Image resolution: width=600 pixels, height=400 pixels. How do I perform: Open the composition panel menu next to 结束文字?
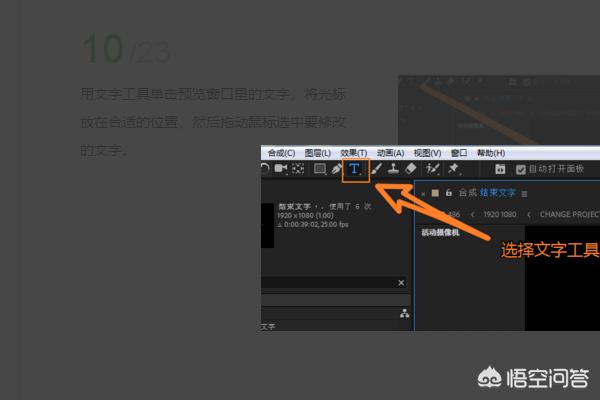point(524,193)
